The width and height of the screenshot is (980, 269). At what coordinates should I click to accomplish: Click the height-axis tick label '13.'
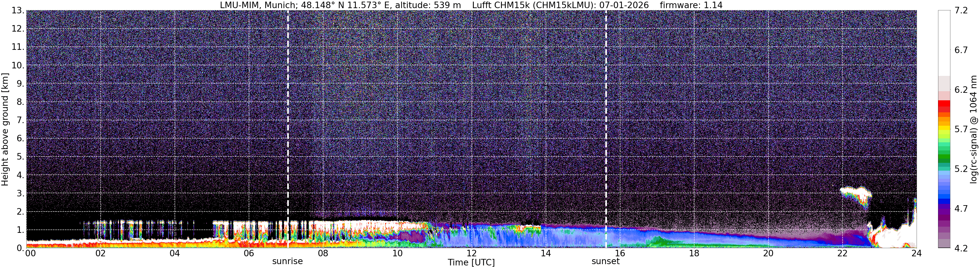coord(18,10)
